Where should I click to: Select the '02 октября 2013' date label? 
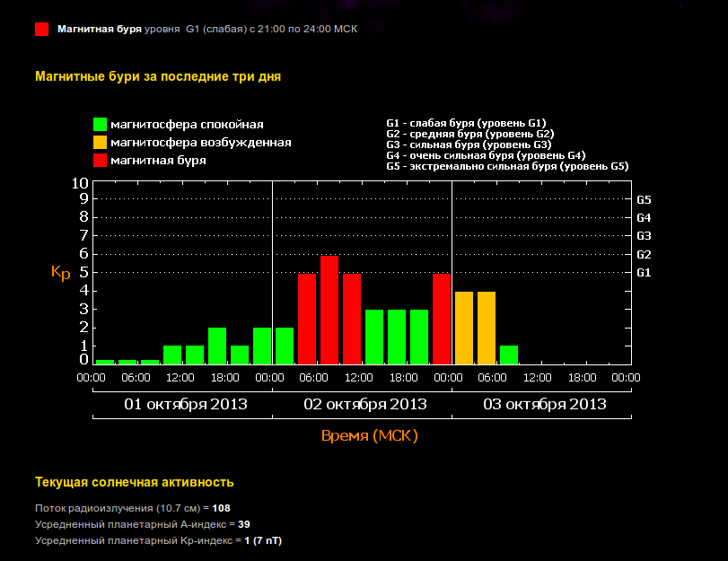(365, 405)
